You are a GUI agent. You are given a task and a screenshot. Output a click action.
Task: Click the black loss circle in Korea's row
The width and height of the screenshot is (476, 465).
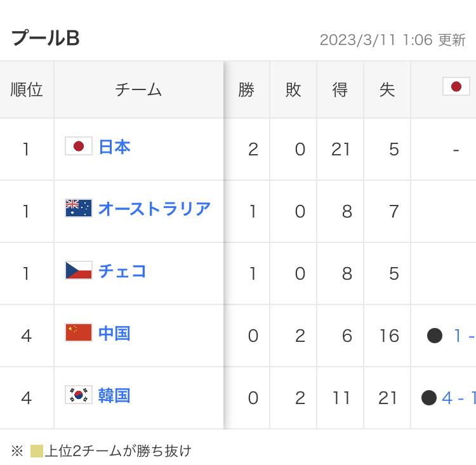[x=429, y=398]
